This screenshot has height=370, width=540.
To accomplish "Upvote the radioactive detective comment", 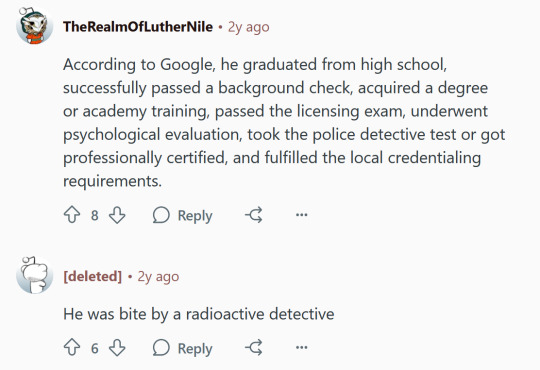I will [x=72, y=348].
